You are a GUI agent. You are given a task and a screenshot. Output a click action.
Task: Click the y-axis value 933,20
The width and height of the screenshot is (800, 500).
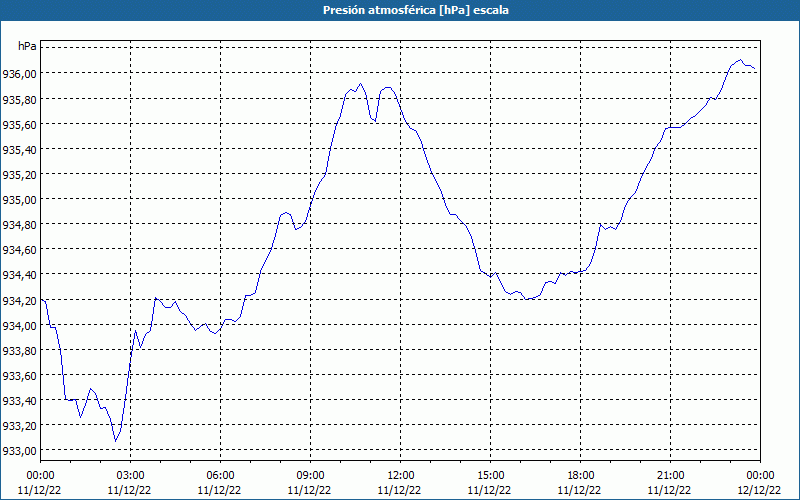[19, 426]
